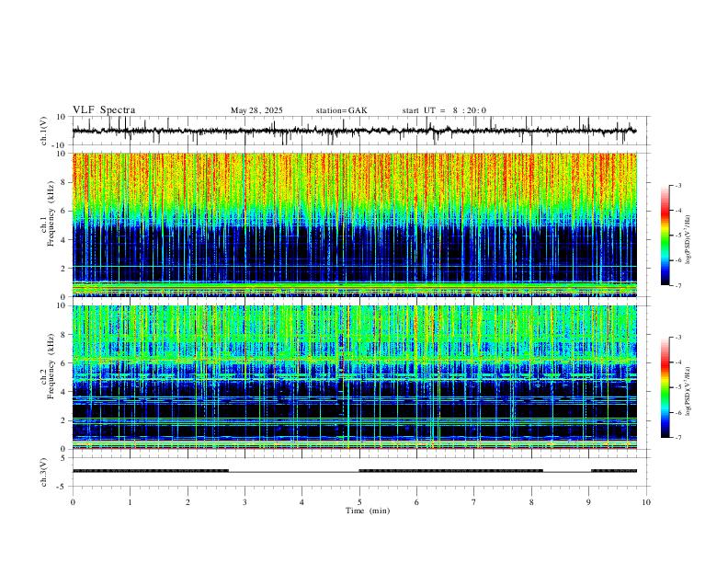Click the ch.2 color scale bar
This screenshot has width=728, height=563.
665,387
